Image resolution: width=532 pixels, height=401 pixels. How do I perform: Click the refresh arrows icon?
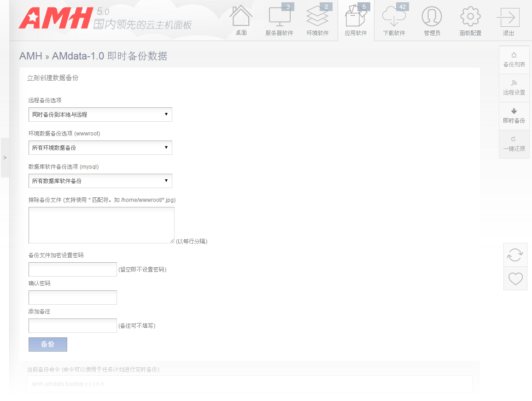tap(515, 255)
